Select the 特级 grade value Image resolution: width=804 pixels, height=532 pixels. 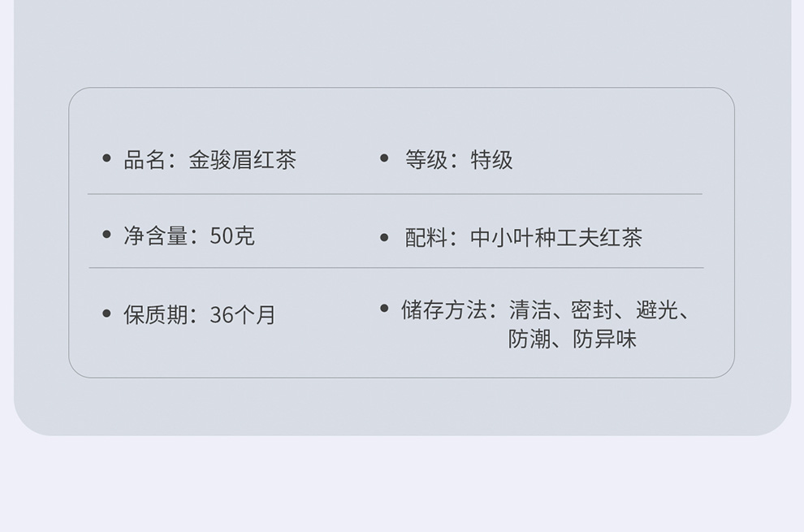491,160
